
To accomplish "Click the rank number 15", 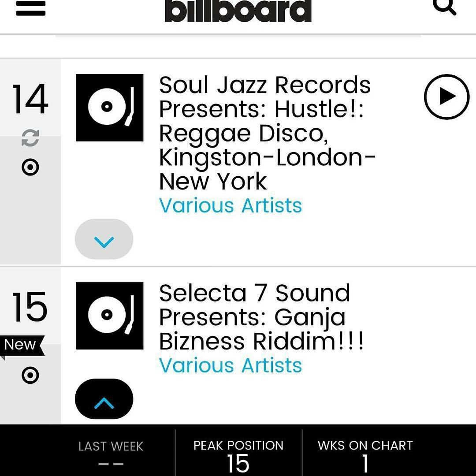I will (x=30, y=307).
